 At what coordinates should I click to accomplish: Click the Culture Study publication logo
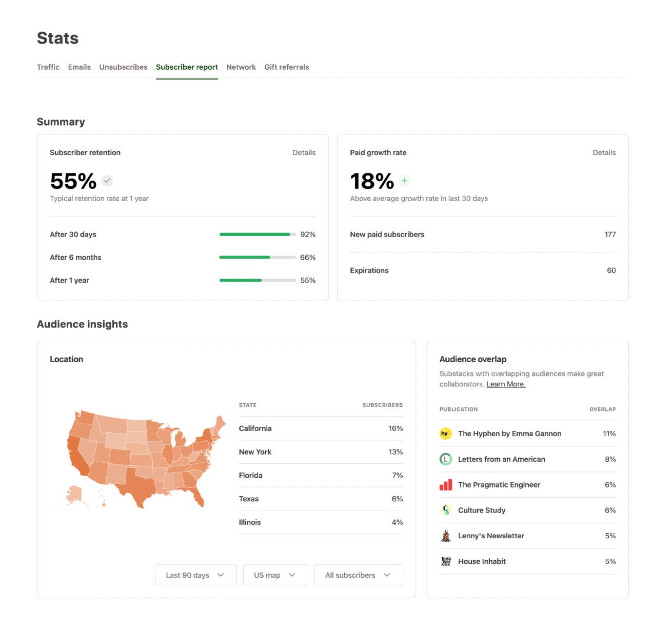click(x=445, y=510)
